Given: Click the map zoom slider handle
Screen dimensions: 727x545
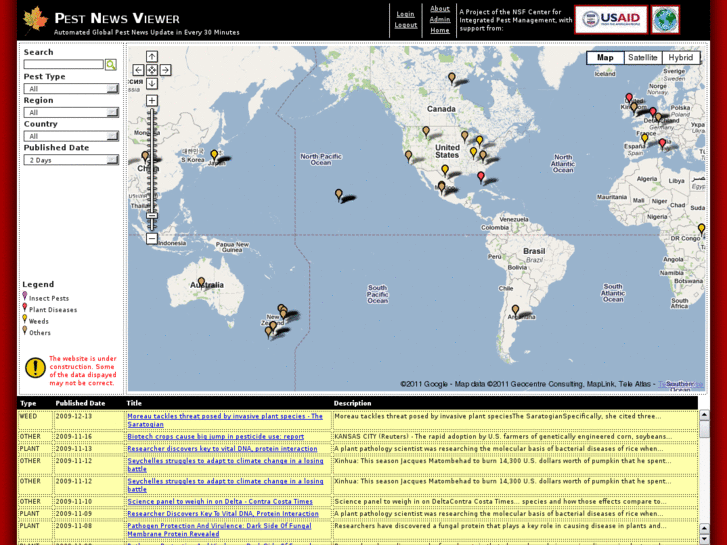Looking at the screenshot, I should (152, 216).
